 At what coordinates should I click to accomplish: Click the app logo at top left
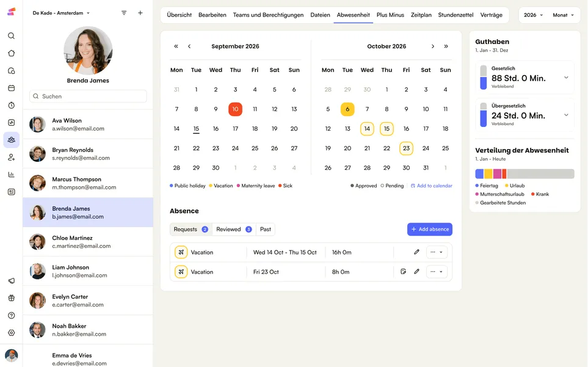click(11, 12)
